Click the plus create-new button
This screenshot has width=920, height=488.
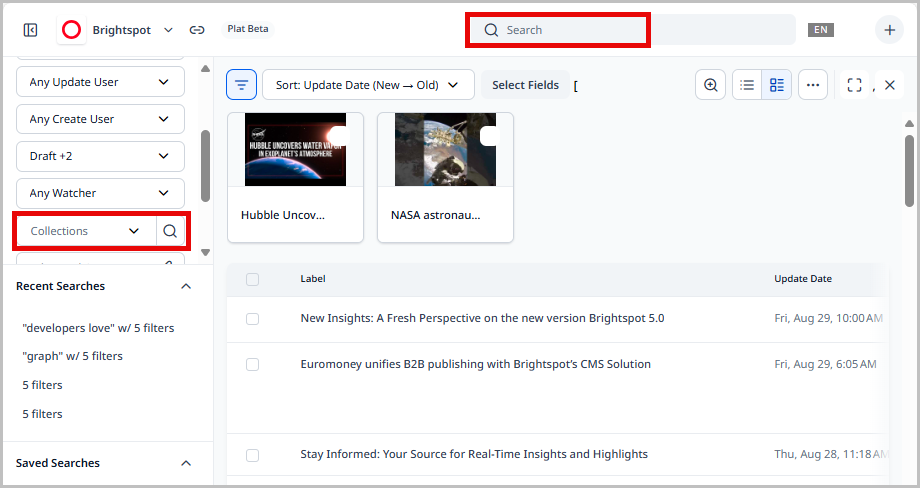click(x=889, y=30)
